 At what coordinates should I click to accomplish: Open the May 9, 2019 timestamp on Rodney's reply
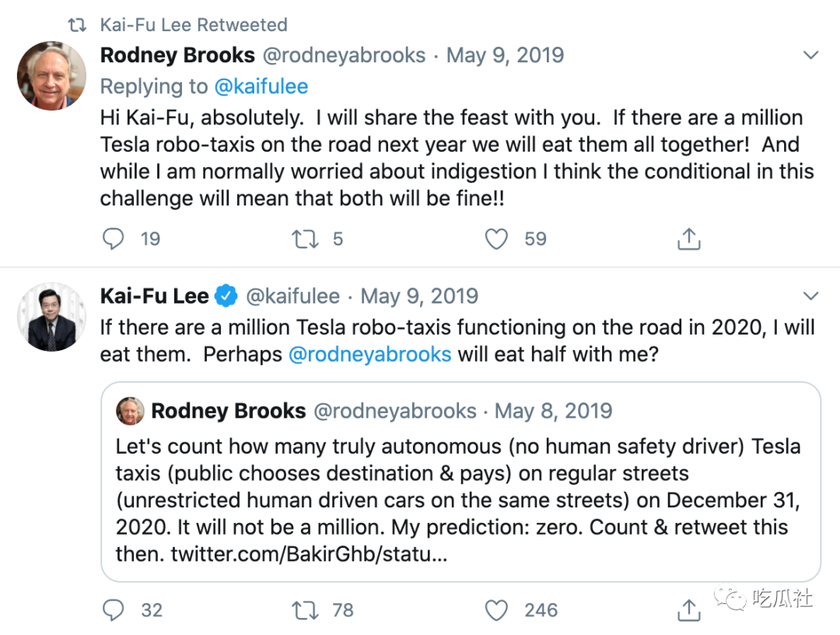[505, 55]
